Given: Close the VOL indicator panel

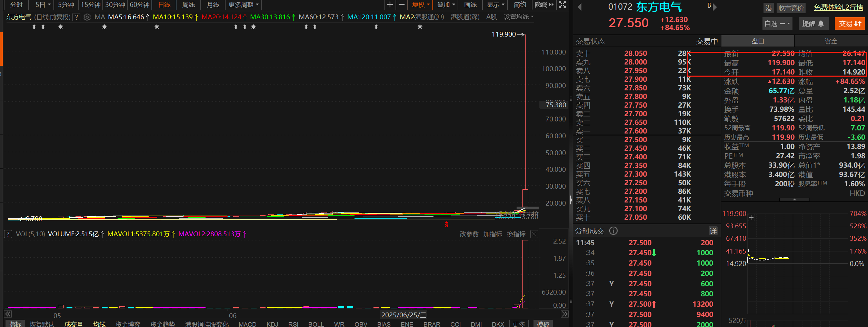Looking at the screenshot, I should tap(534, 234).
